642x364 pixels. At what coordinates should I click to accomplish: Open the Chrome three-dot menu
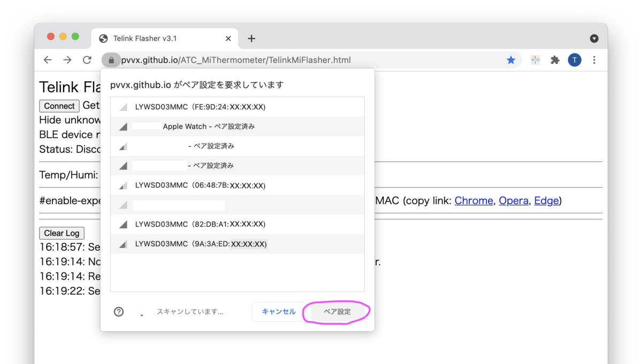click(594, 60)
